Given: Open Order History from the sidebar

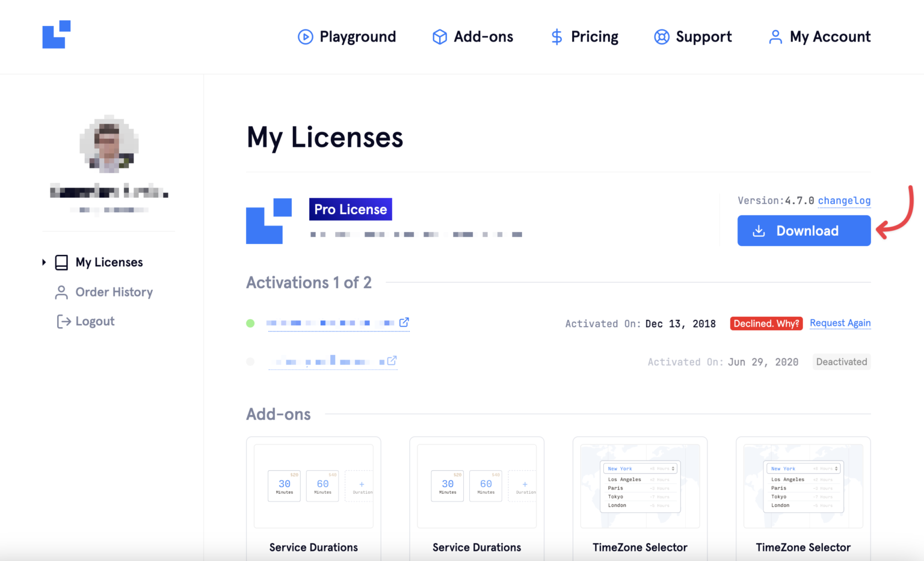Looking at the screenshot, I should 114,292.
